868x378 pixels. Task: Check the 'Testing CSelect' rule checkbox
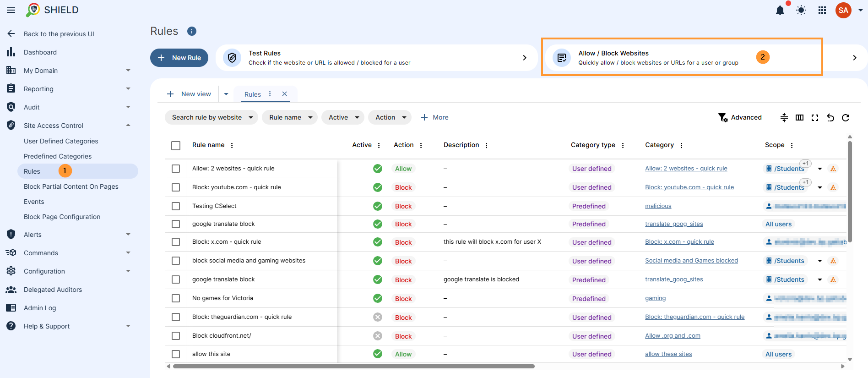point(176,206)
